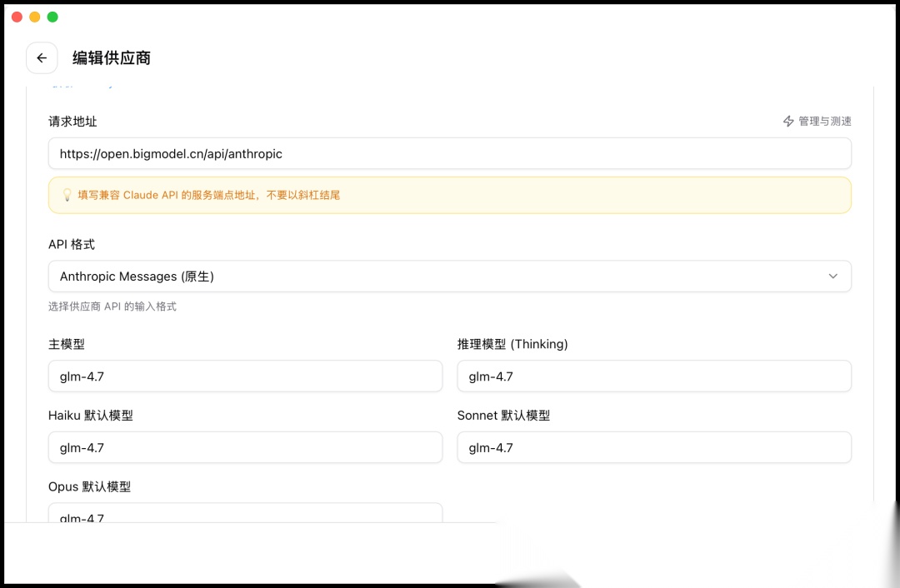Image resolution: width=900 pixels, height=588 pixels.
Task: Click the back arrow button
Action: (x=42, y=58)
